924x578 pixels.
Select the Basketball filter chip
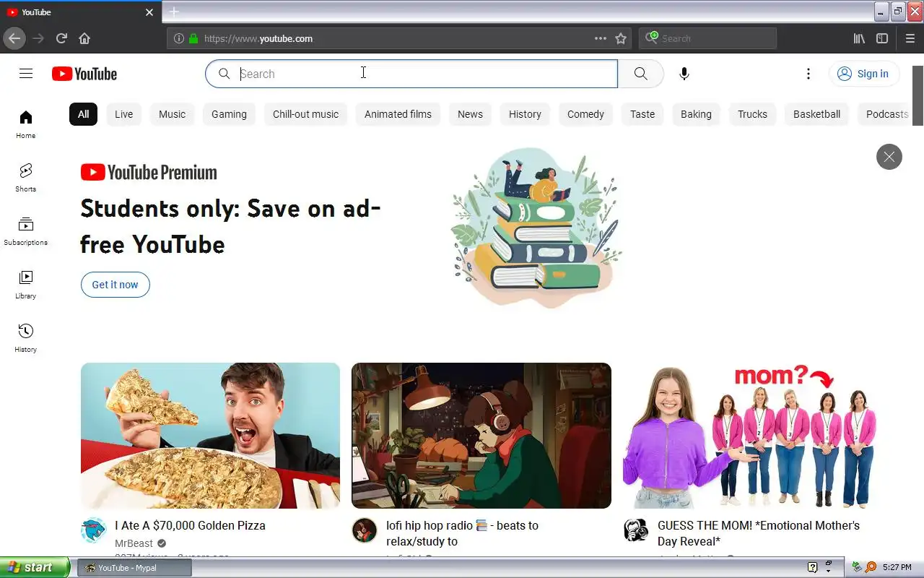click(x=816, y=114)
